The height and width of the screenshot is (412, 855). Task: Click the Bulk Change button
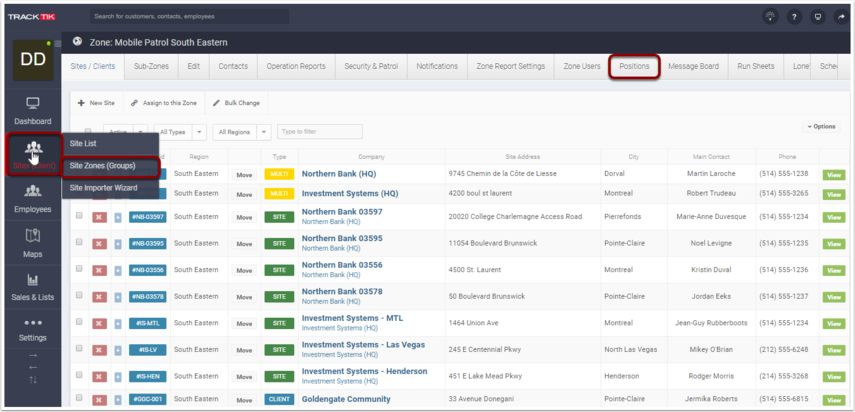[236, 102]
